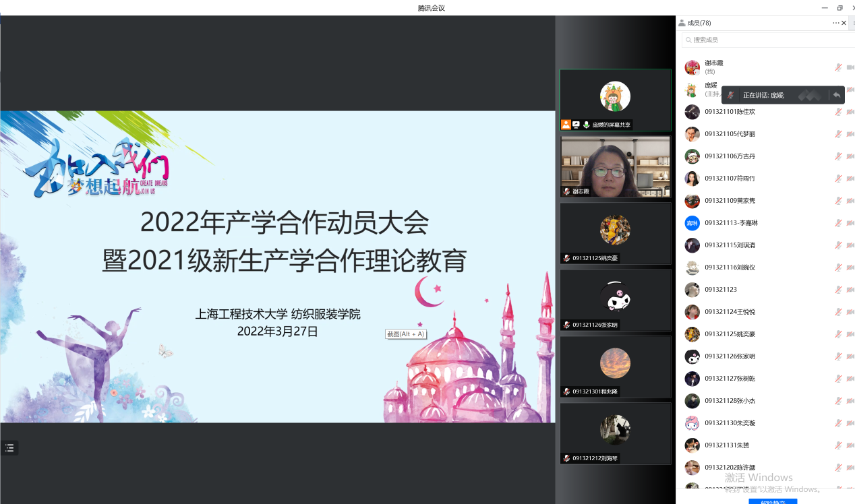Open the list icon at bottom-left of slide
The height and width of the screenshot is (504, 855).
9,448
